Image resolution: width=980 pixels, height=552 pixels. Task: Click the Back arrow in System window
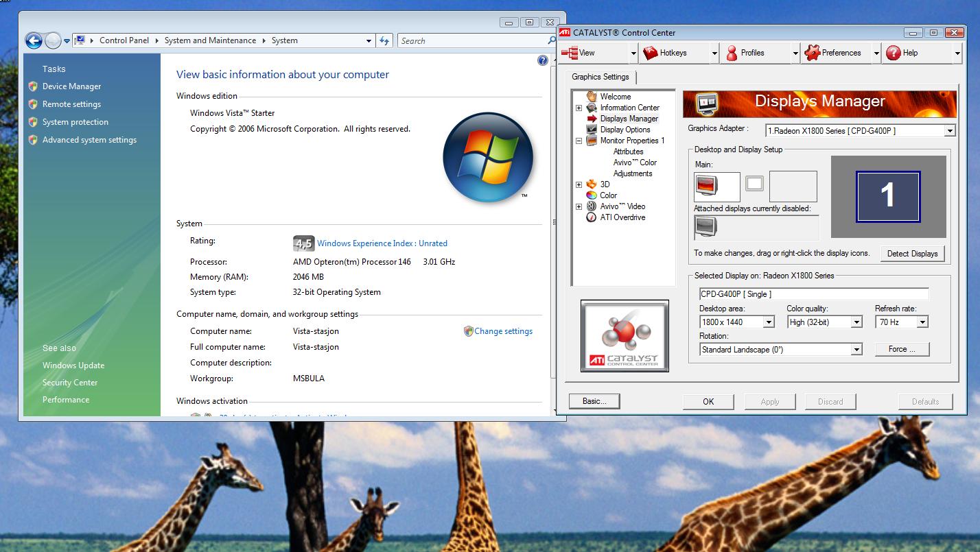pyautogui.click(x=34, y=40)
